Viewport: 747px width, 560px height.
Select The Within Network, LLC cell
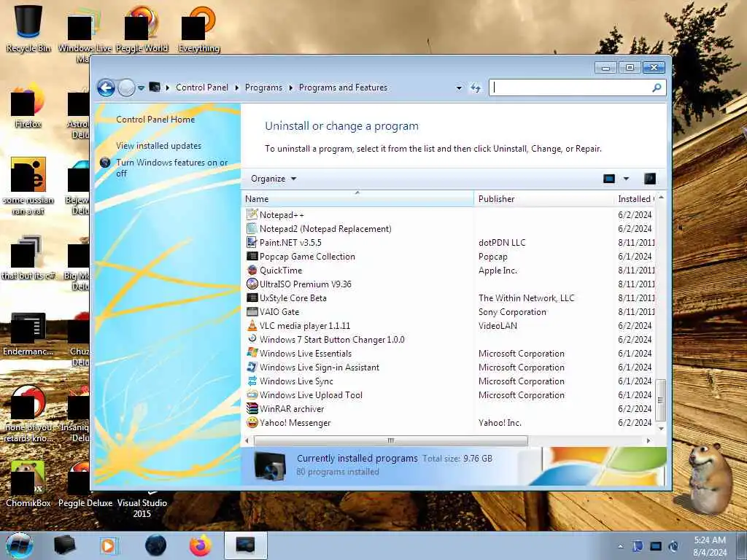(527, 298)
